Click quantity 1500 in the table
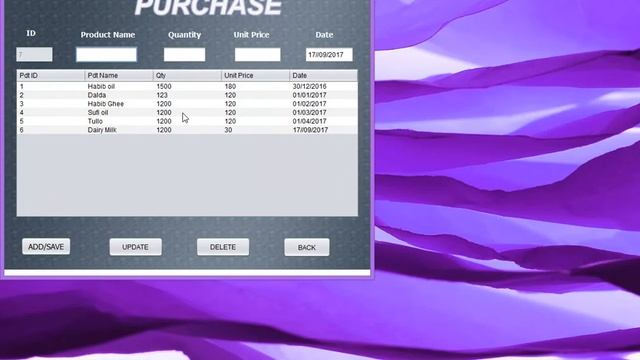Viewport: 640px width, 360px height. coord(164,87)
